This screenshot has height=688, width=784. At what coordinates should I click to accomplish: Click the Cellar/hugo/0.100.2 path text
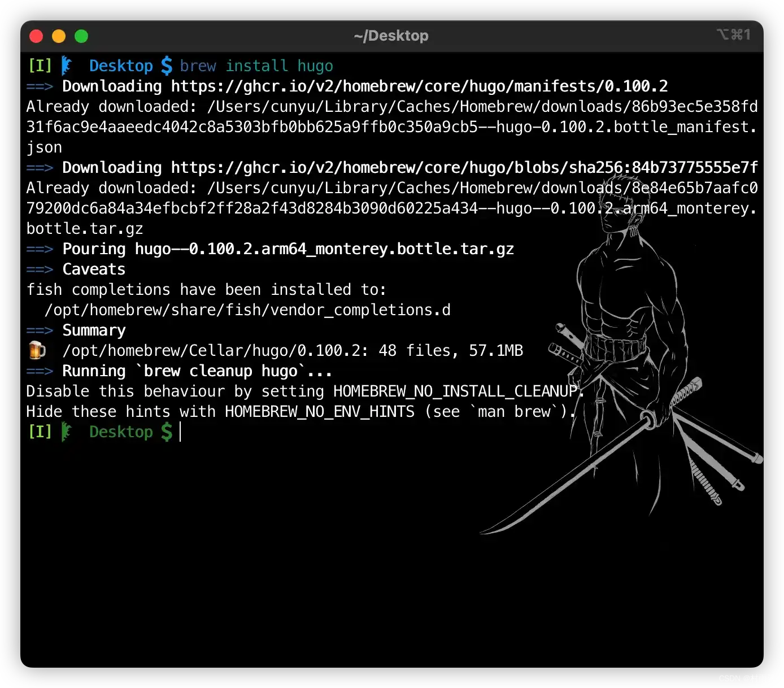tap(215, 351)
